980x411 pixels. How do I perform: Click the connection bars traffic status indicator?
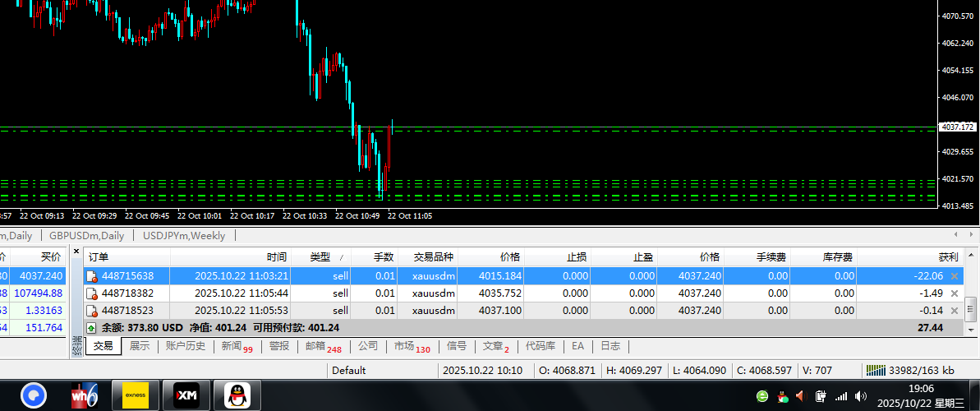876,370
